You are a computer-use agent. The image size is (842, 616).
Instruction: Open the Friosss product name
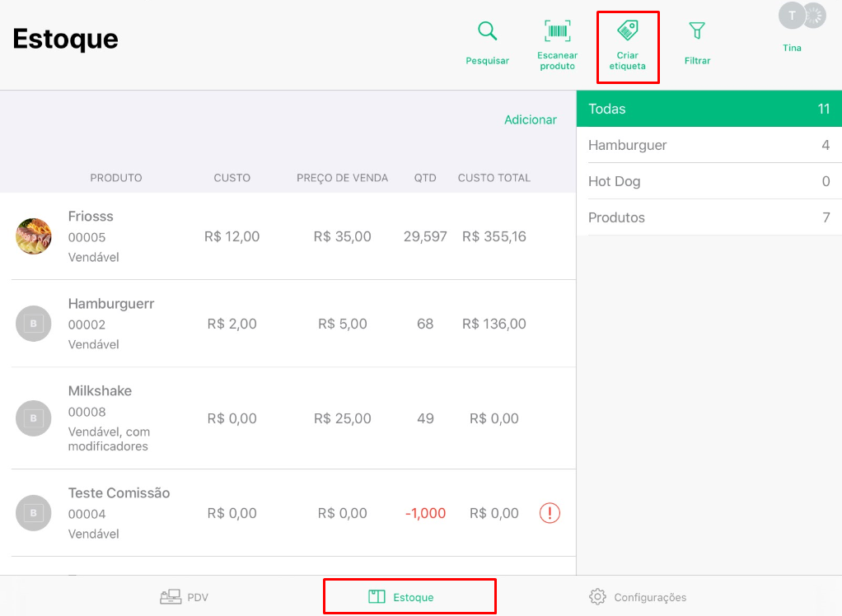[91, 217]
